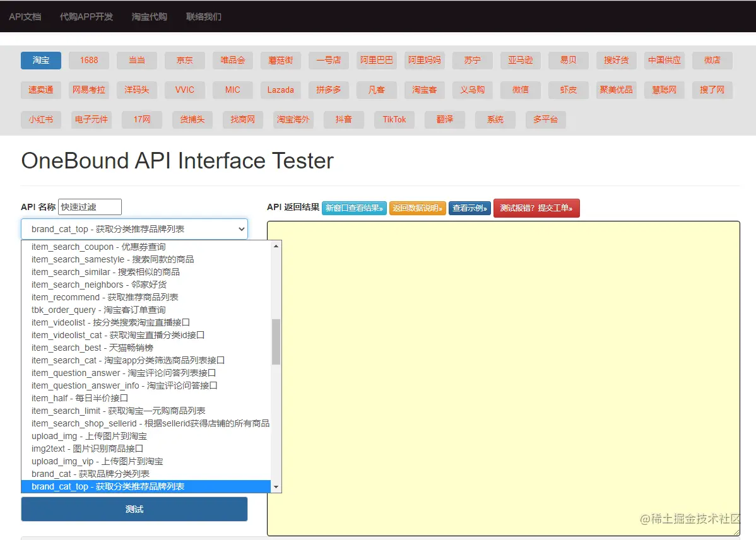Screen dimensions: 756x540
Task: Click 返回数据说明 button
Action: pos(418,208)
